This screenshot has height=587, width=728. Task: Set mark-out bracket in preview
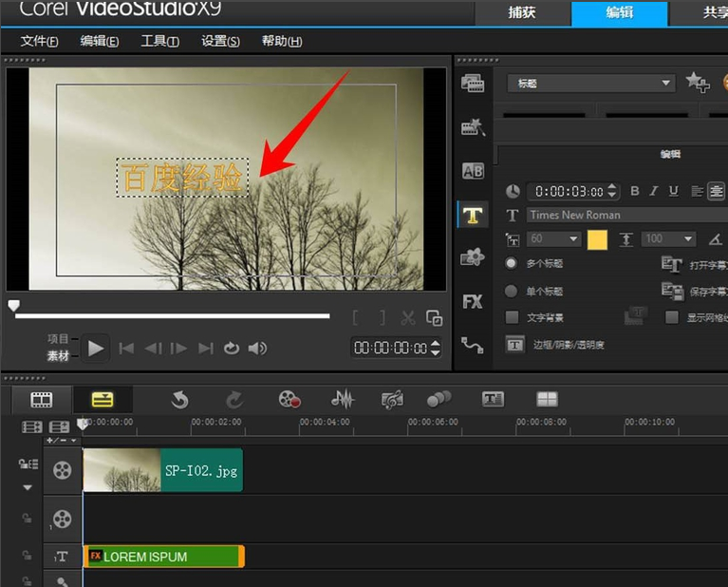(x=383, y=318)
